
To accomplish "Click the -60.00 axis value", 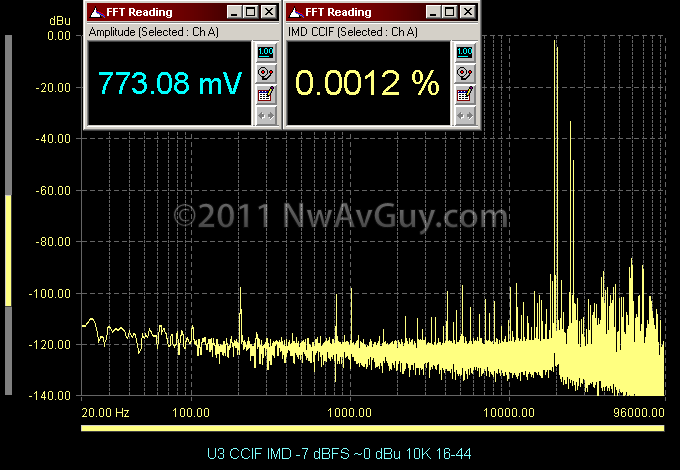I will click(53, 190).
